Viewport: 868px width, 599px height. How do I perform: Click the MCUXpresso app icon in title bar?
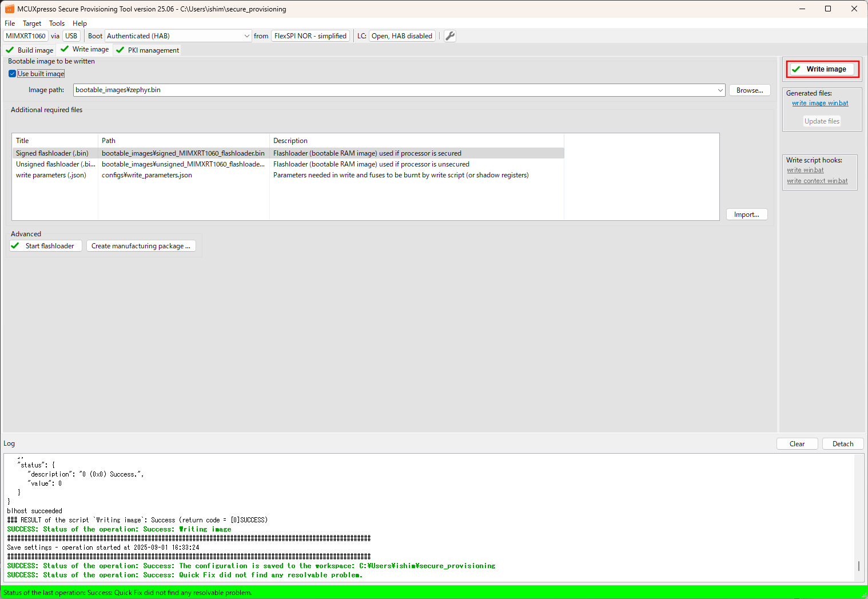(x=9, y=9)
